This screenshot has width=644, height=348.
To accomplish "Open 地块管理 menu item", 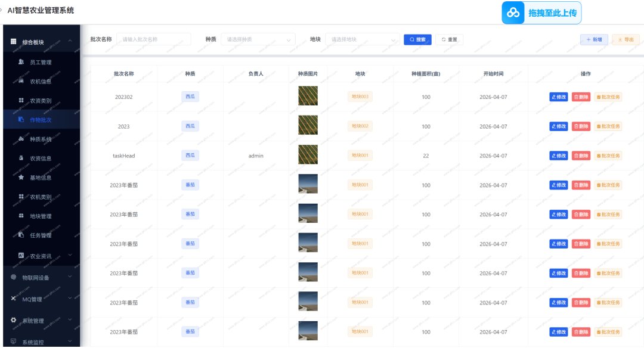I will (x=41, y=216).
